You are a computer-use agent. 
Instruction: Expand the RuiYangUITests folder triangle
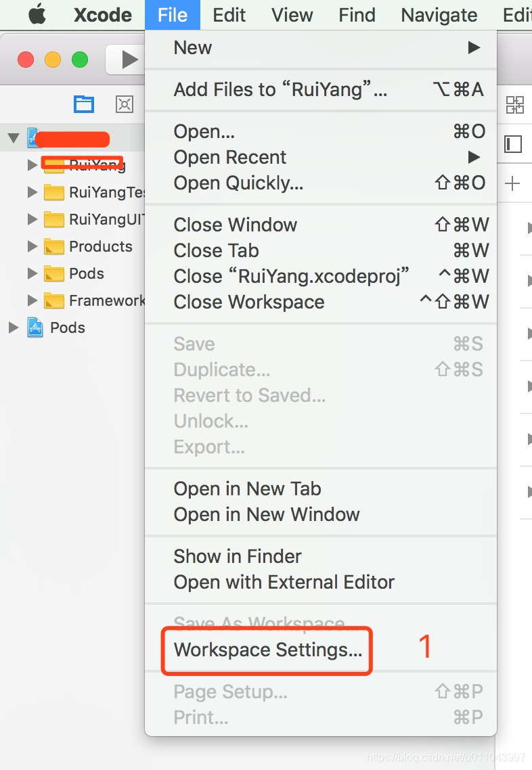32,219
